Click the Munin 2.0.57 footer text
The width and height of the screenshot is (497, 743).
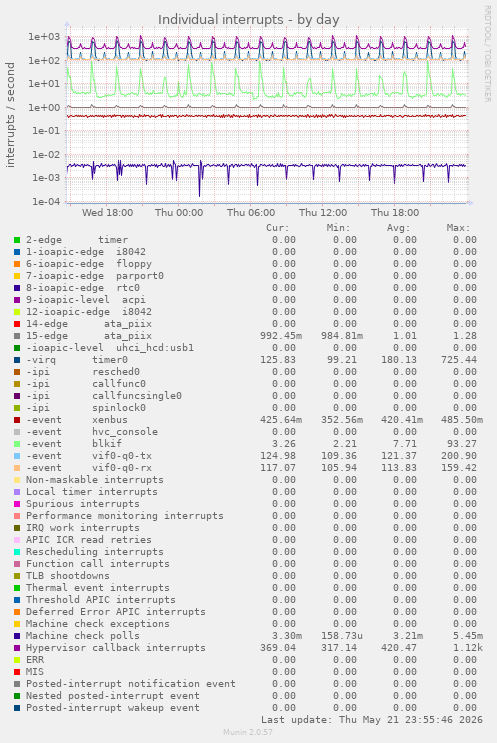click(248, 732)
